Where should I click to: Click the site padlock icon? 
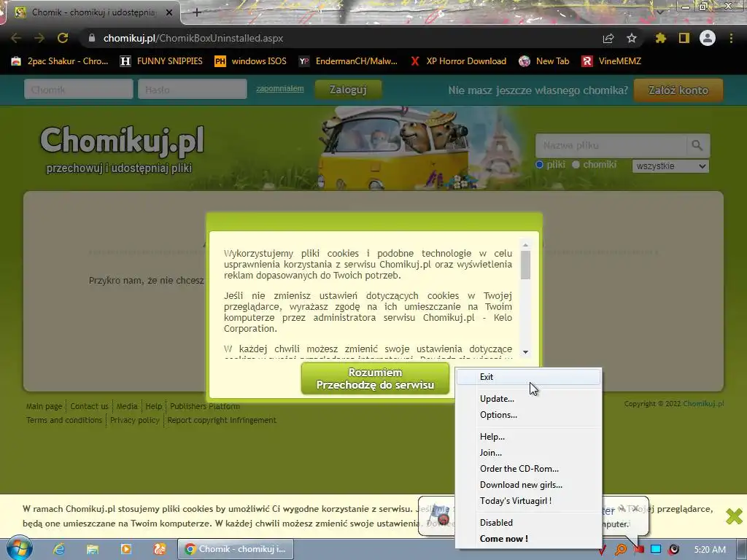tap(92, 38)
